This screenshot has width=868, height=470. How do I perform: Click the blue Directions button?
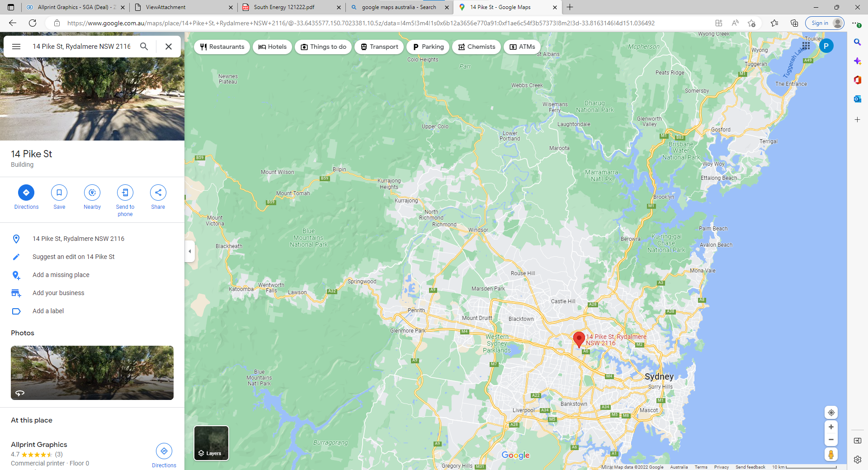tap(26, 193)
